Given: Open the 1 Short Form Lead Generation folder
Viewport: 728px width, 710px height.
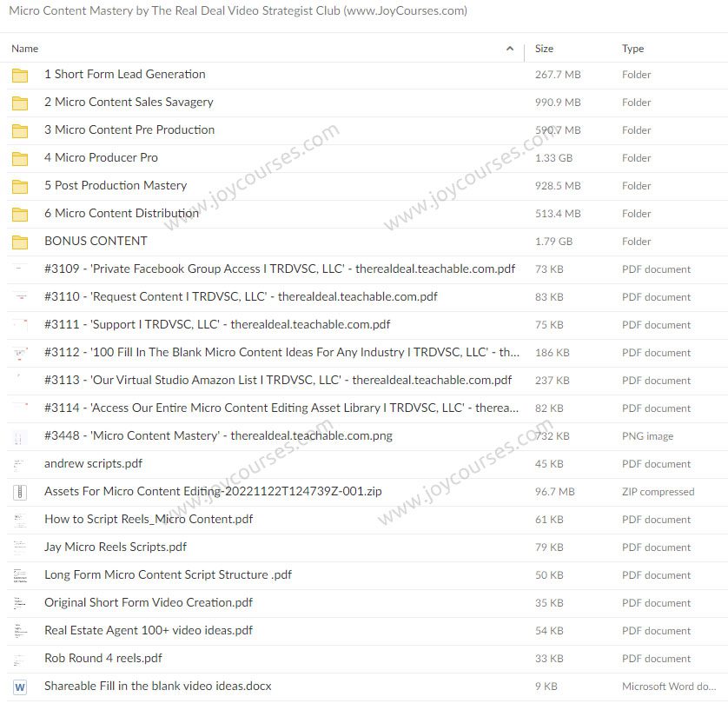Looking at the screenshot, I should click(125, 74).
